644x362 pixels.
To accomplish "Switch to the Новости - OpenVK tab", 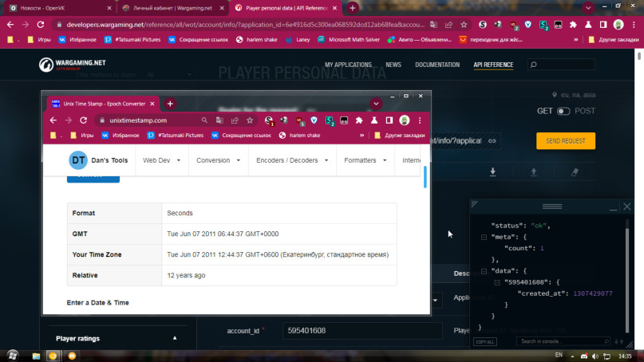I will [x=61, y=8].
